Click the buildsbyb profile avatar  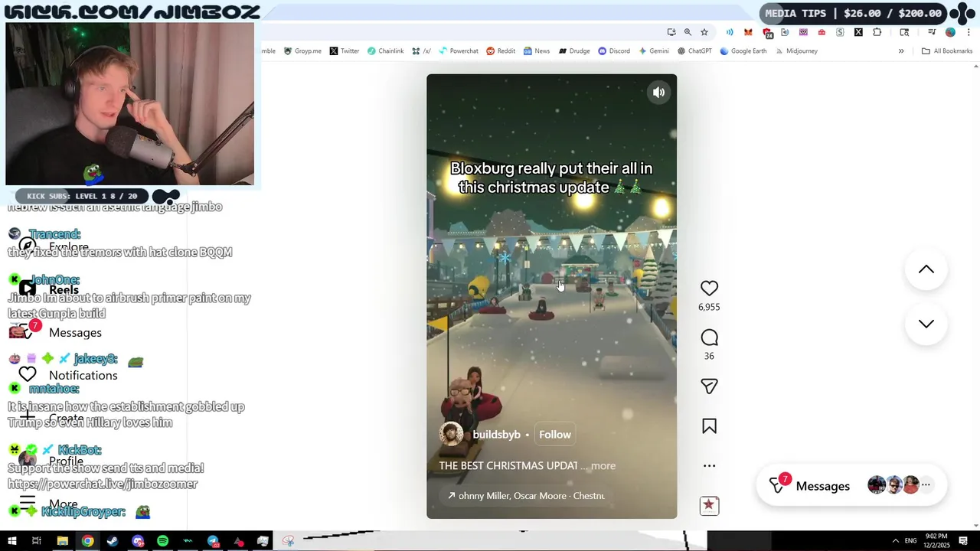[451, 434]
